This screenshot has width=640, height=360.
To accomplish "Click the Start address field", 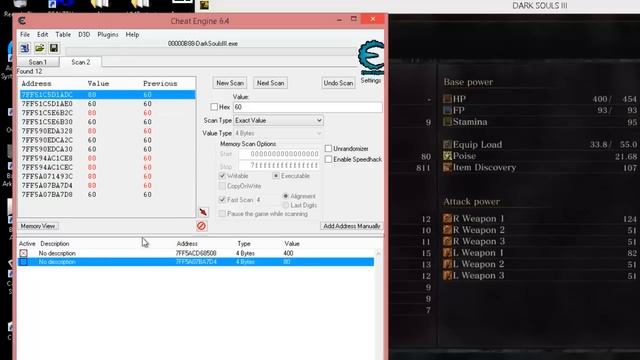I will (x=279, y=154).
